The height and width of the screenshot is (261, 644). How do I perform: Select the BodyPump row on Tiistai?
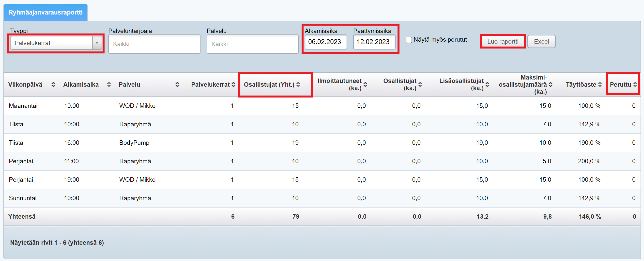click(134, 143)
